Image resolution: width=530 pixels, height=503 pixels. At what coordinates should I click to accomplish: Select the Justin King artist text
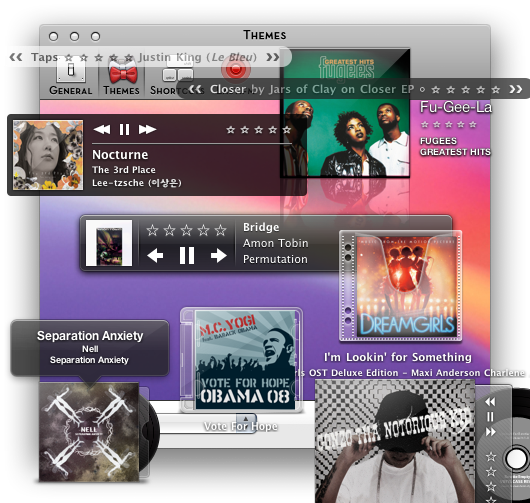pos(170,57)
